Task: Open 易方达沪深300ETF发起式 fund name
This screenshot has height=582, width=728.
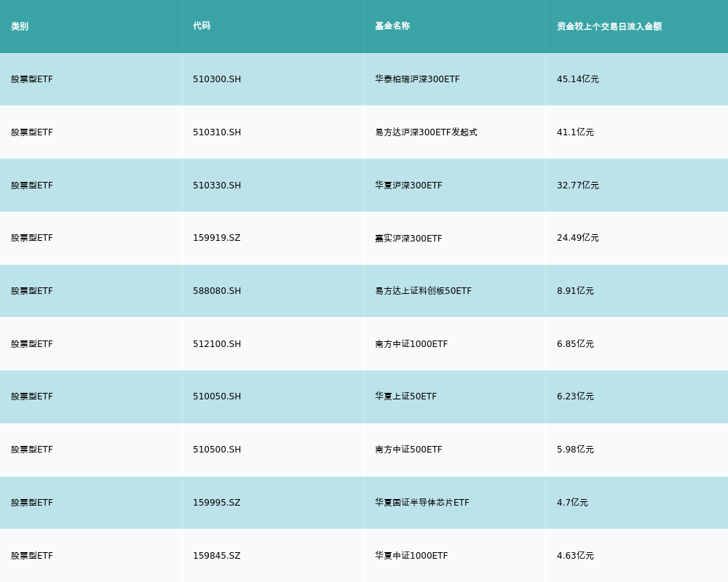Action: (x=426, y=132)
